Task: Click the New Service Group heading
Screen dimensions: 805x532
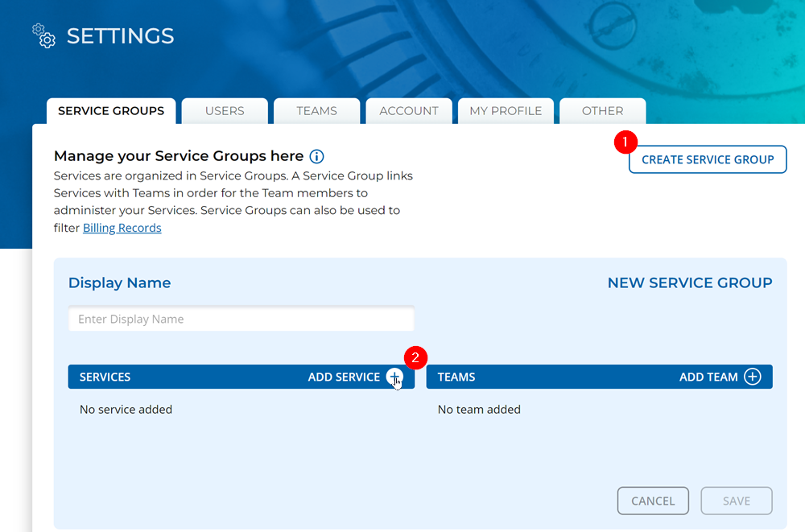Action: pos(690,282)
